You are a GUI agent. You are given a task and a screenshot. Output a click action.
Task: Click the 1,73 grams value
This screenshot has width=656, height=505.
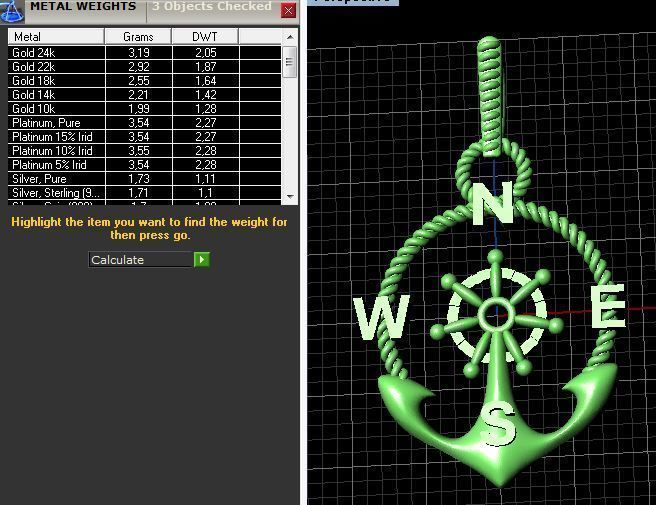click(x=138, y=179)
